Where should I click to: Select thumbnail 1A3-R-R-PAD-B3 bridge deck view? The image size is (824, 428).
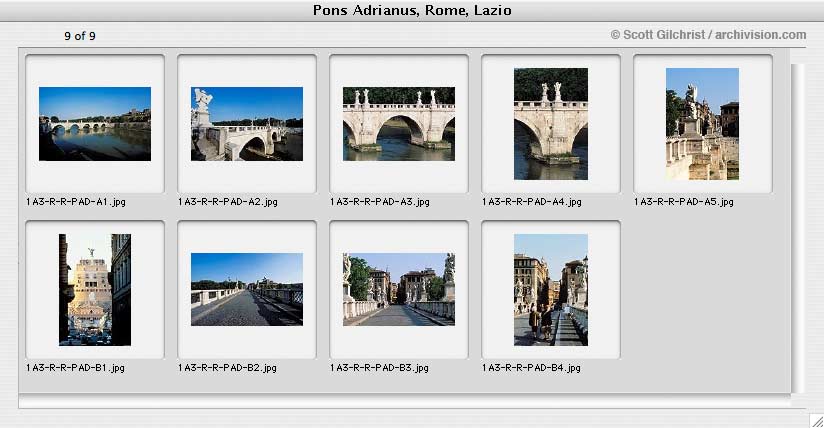pyautogui.click(x=399, y=289)
